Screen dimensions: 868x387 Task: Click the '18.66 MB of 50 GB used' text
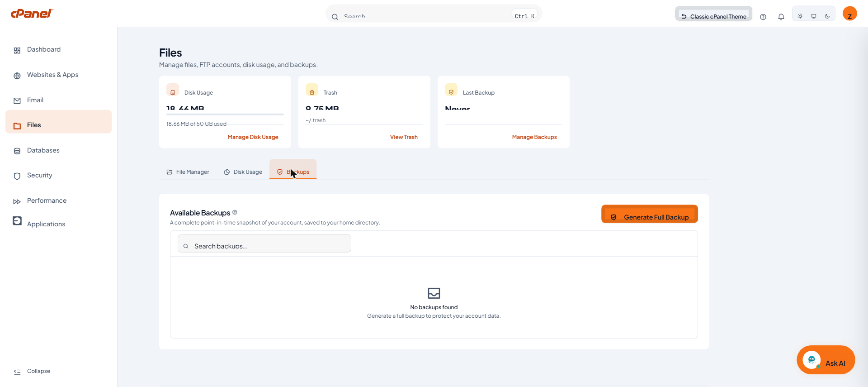(196, 124)
